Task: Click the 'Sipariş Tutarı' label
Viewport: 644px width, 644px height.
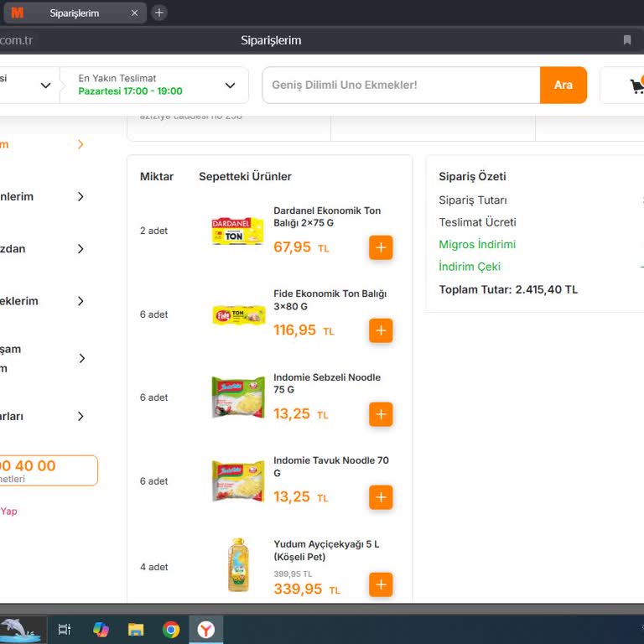Action: click(473, 200)
